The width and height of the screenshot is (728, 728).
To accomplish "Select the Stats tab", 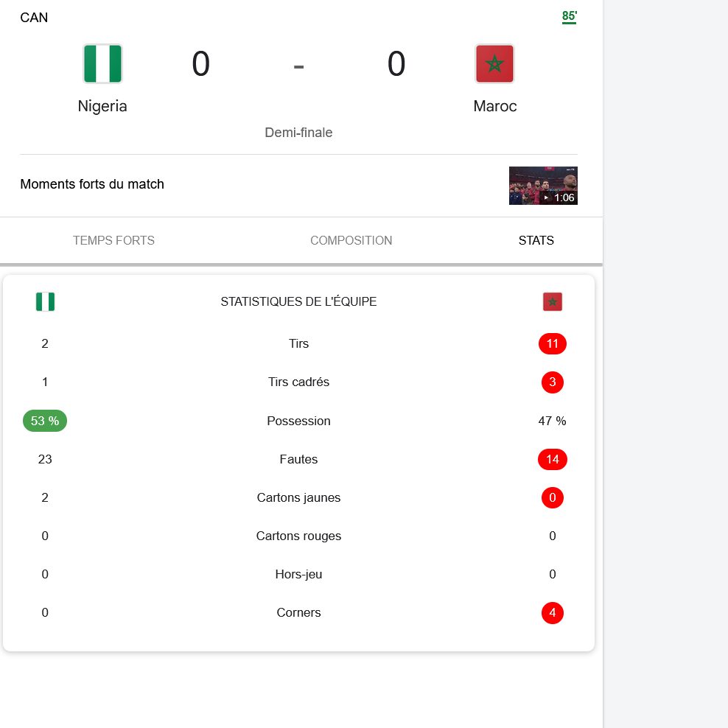I will [536, 240].
